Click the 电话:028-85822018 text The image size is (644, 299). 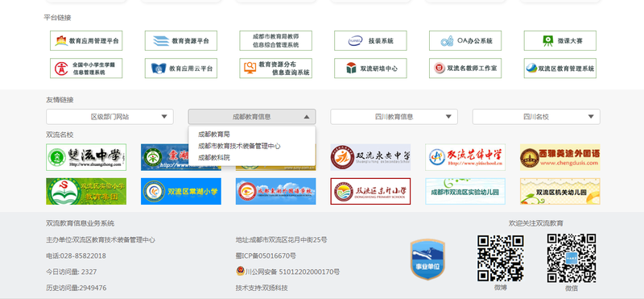tap(76, 255)
